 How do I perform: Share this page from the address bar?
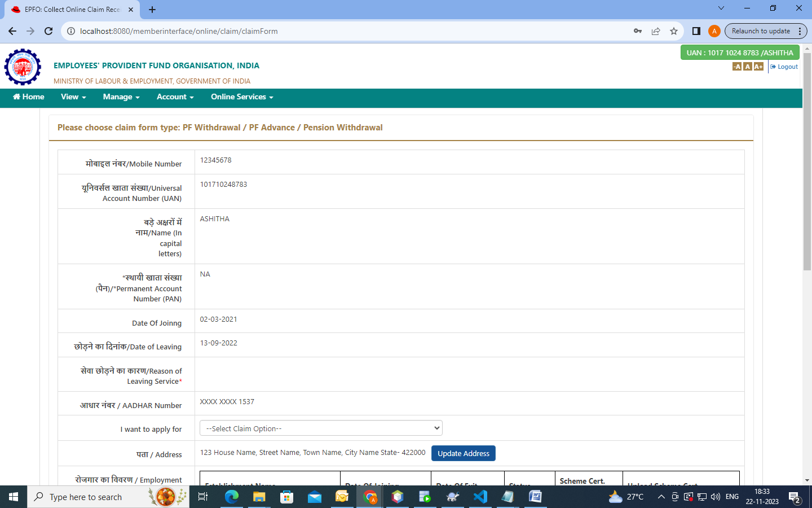coord(656,31)
